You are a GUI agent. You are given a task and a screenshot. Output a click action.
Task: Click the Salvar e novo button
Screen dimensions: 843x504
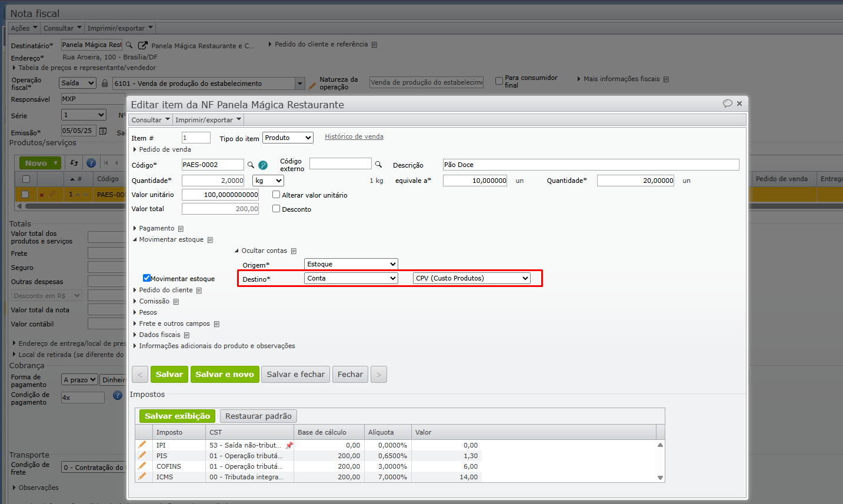coord(225,375)
